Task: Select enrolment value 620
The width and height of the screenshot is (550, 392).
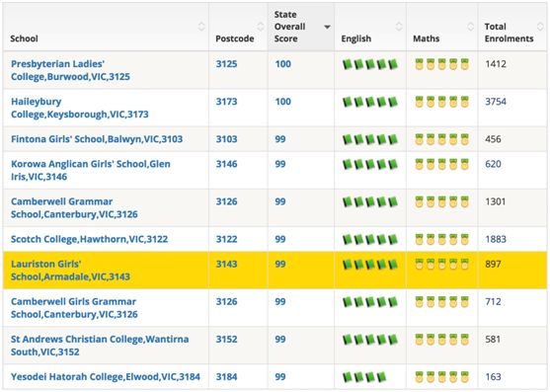Action: click(x=493, y=164)
